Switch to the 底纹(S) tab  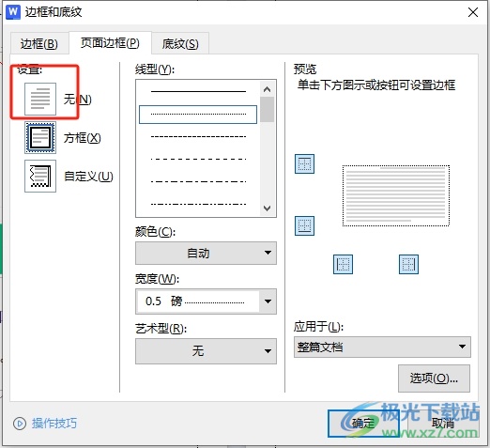[180, 43]
